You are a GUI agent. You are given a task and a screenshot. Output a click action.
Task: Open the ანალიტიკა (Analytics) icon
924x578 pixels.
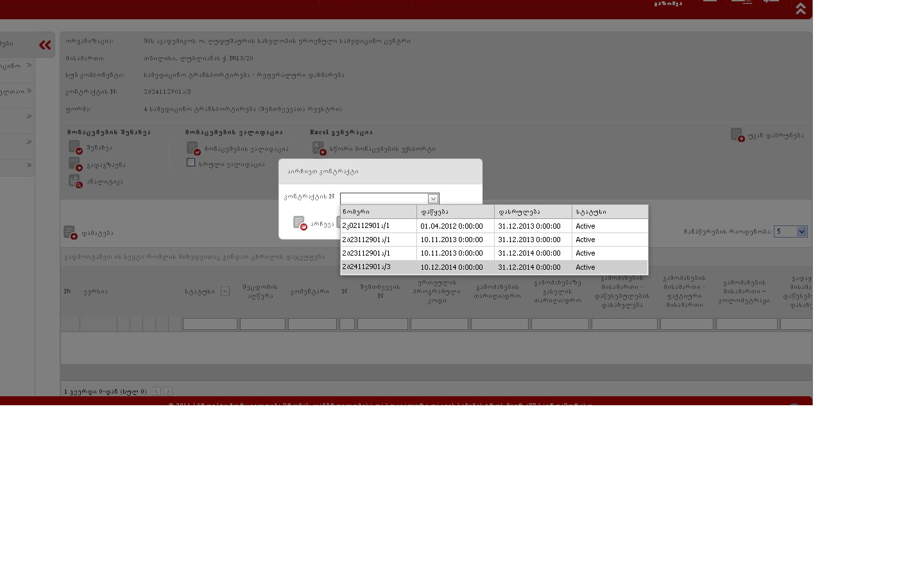point(75,182)
